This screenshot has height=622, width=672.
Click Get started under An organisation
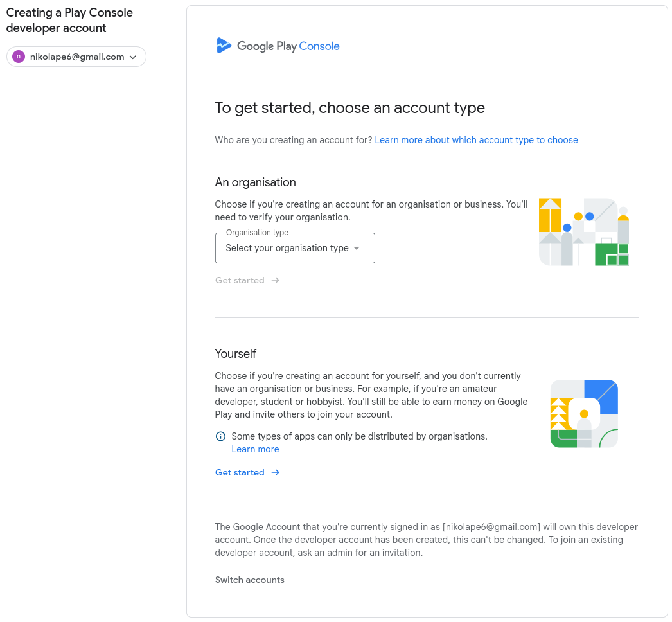[x=240, y=280]
